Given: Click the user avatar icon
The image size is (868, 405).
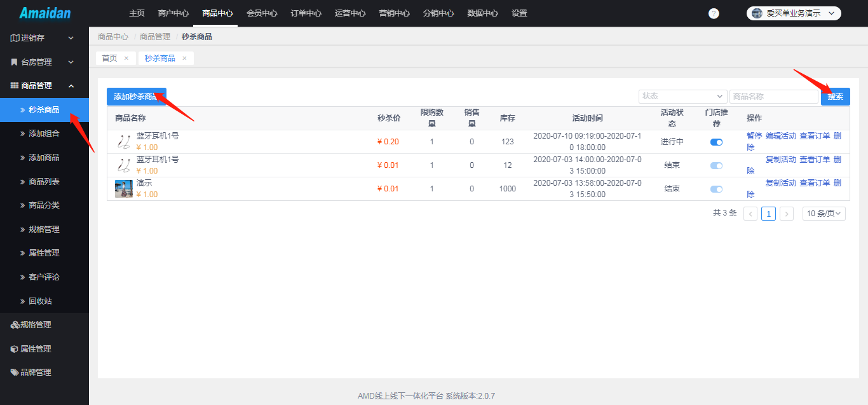Looking at the screenshot, I should [x=757, y=13].
